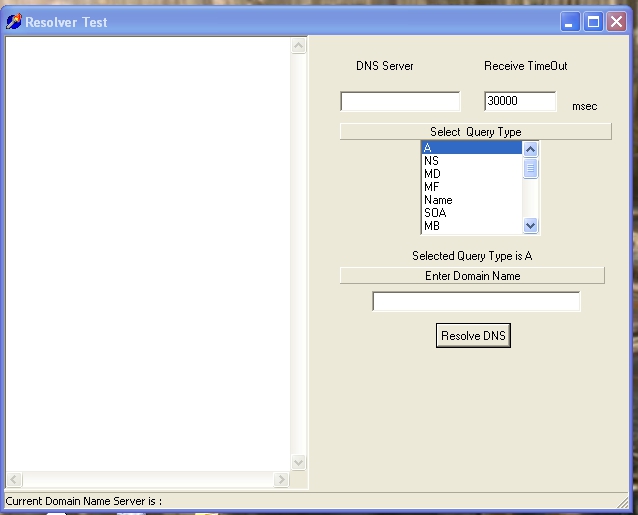Minimize the Resolver Test window
The width and height of the screenshot is (638, 515).
click(x=570, y=21)
